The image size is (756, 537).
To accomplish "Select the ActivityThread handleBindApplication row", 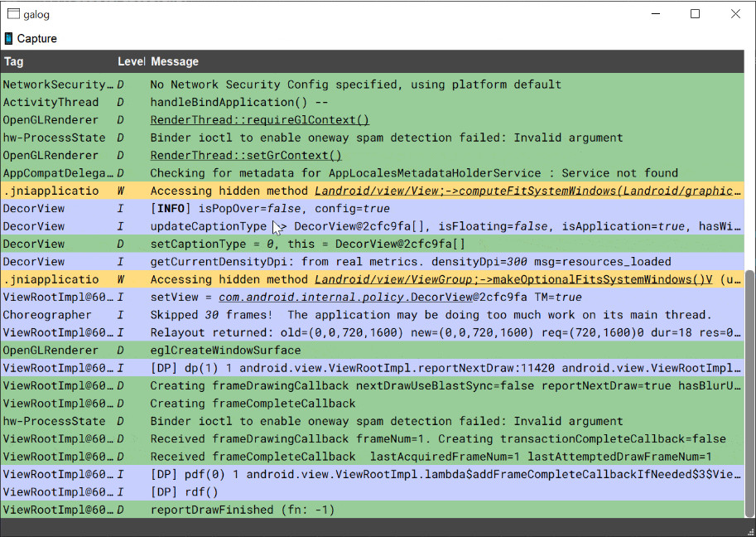I will [x=373, y=102].
